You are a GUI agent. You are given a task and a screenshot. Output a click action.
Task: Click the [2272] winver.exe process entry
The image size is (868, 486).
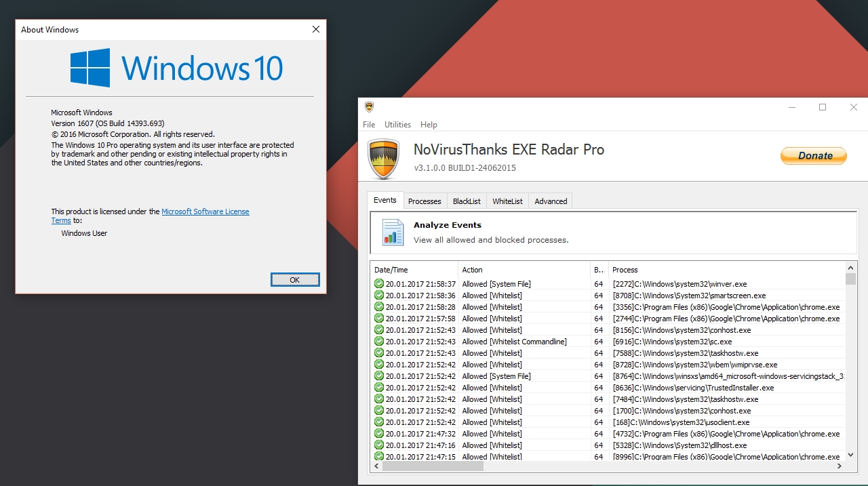[679, 284]
